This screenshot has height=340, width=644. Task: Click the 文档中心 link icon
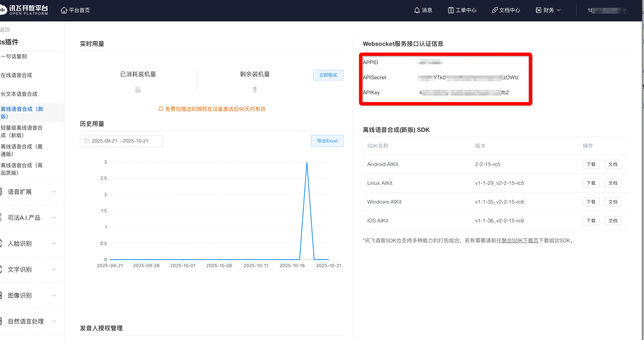[x=495, y=10]
